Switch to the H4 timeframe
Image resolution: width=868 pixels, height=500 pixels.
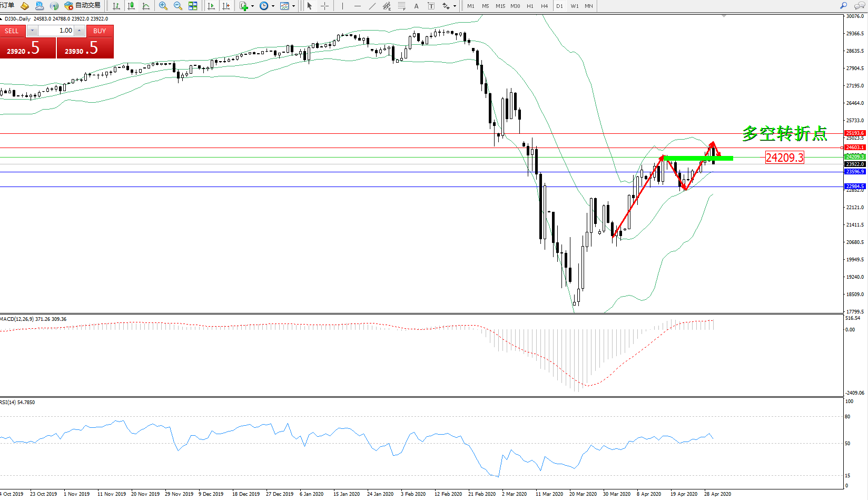[x=544, y=6]
